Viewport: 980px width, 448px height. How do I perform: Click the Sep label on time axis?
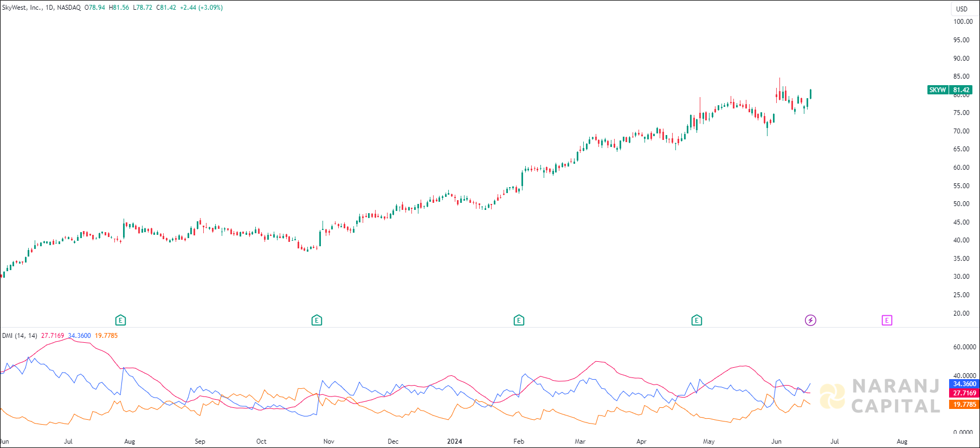200,441
